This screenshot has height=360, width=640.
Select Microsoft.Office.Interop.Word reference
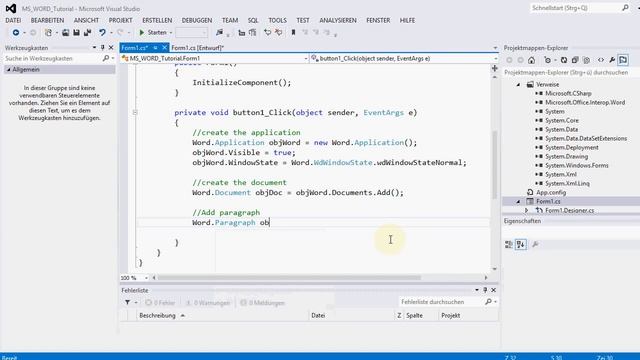pyautogui.click(x=585, y=102)
